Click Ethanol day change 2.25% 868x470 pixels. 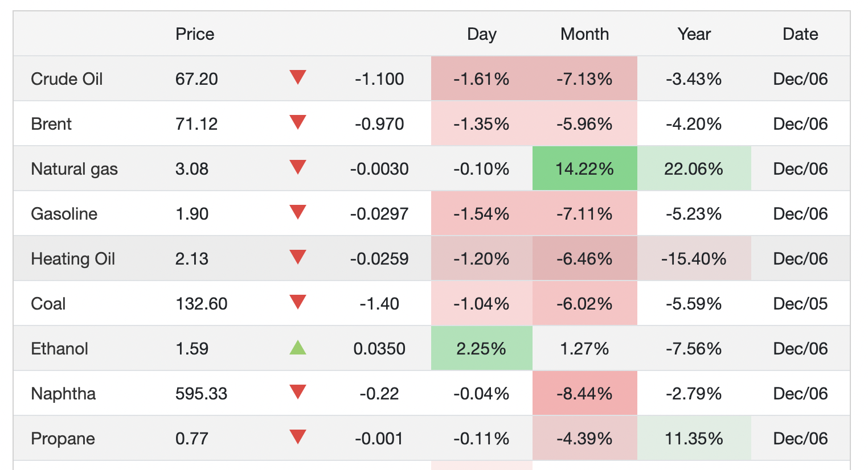coord(481,349)
